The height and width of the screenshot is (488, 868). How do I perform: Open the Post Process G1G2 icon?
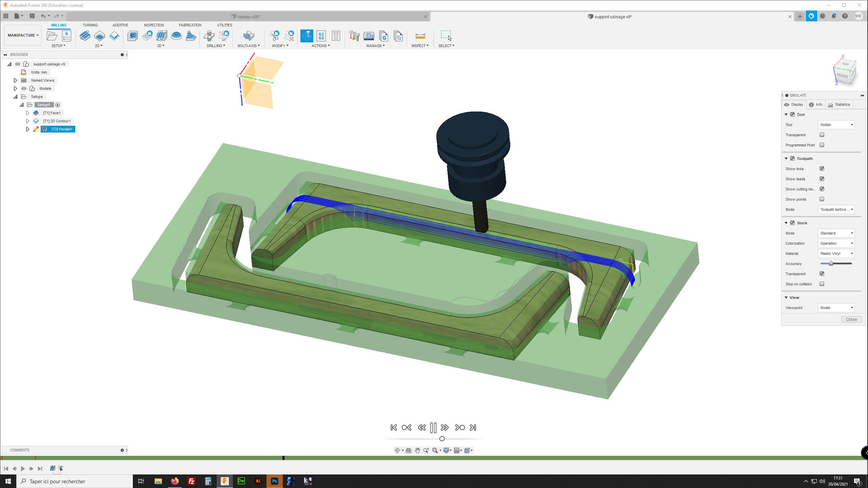click(321, 36)
